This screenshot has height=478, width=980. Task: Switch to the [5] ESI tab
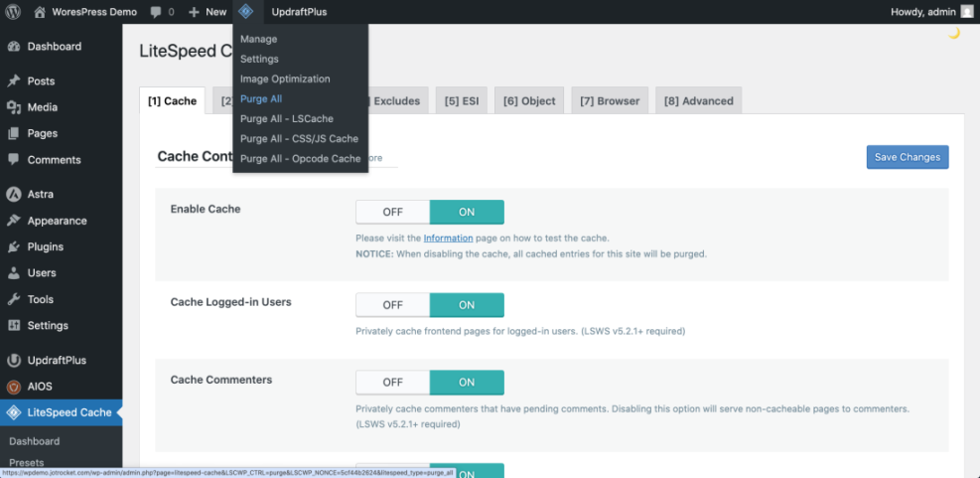[462, 100]
